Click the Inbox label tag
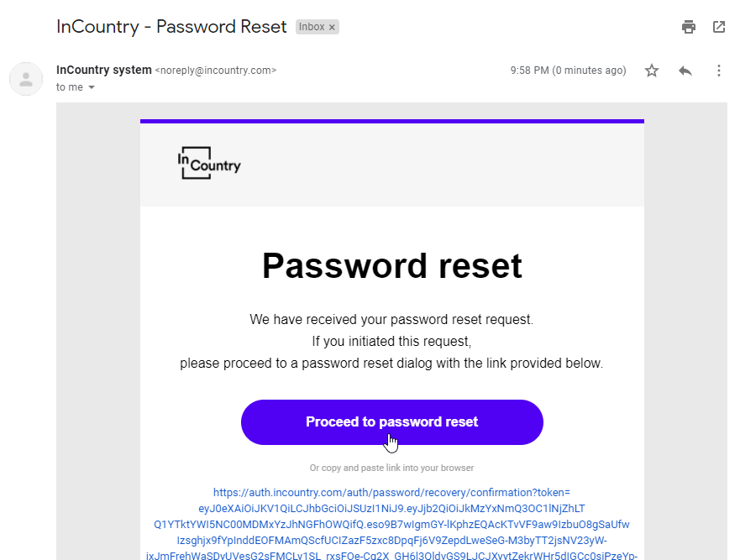Viewport: 740px width, 560px height. pyautogui.click(x=312, y=27)
